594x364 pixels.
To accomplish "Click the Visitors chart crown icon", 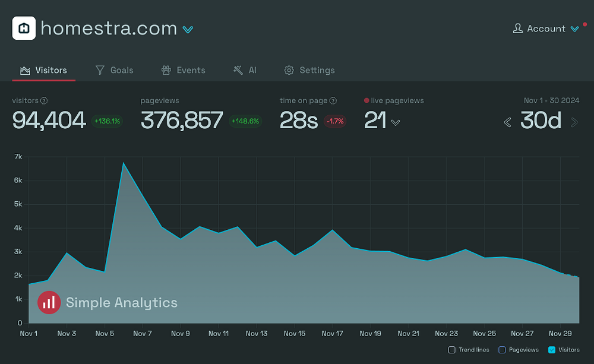I will (25, 71).
